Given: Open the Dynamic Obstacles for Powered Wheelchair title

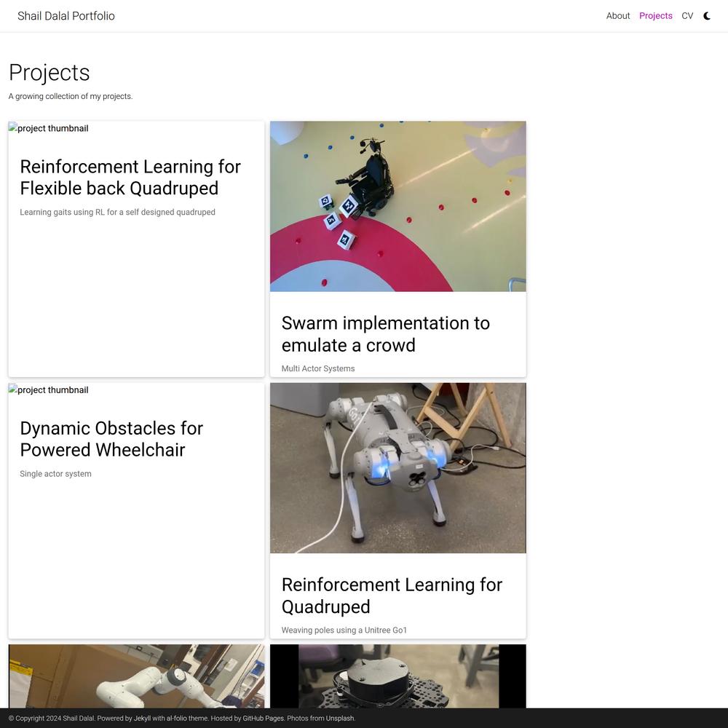Looking at the screenshot, I should (x=111, y=439).
